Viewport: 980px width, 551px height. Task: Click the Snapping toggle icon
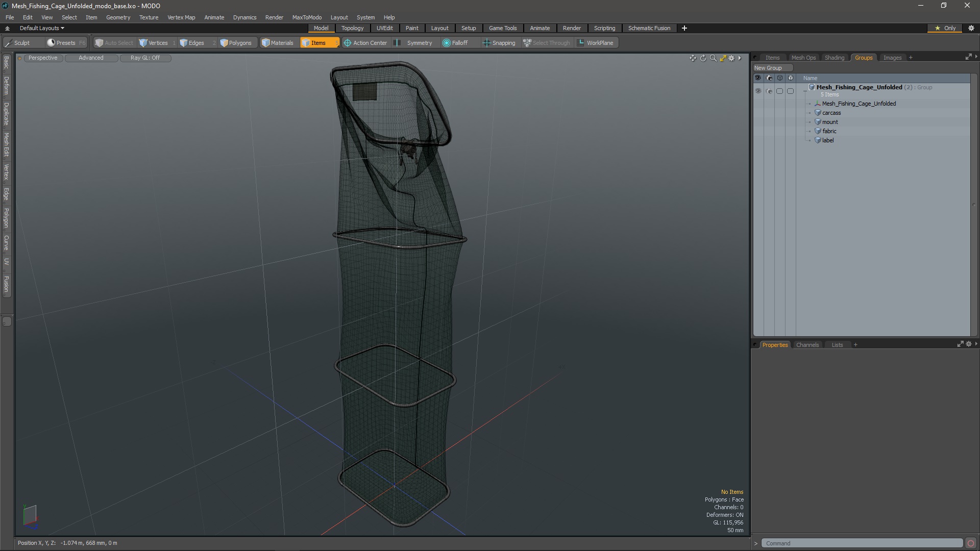click(x=484, y=42)
